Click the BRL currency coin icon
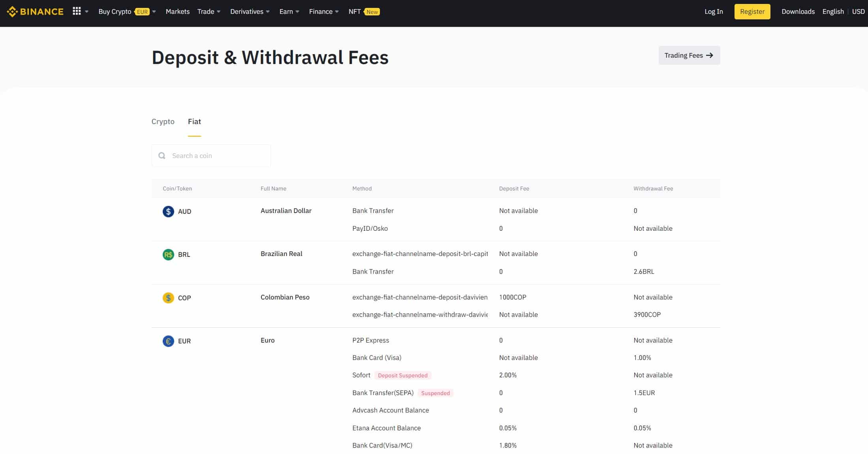 [x=168, y=254]
